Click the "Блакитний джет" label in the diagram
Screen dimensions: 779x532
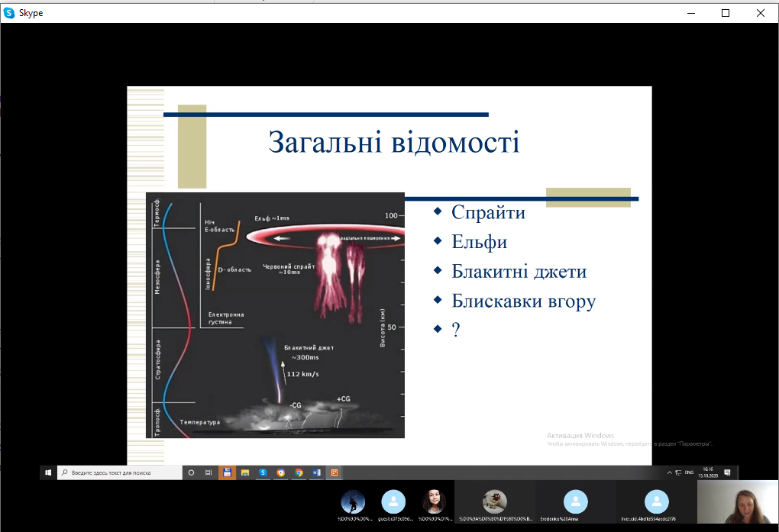tap(309, 348)
